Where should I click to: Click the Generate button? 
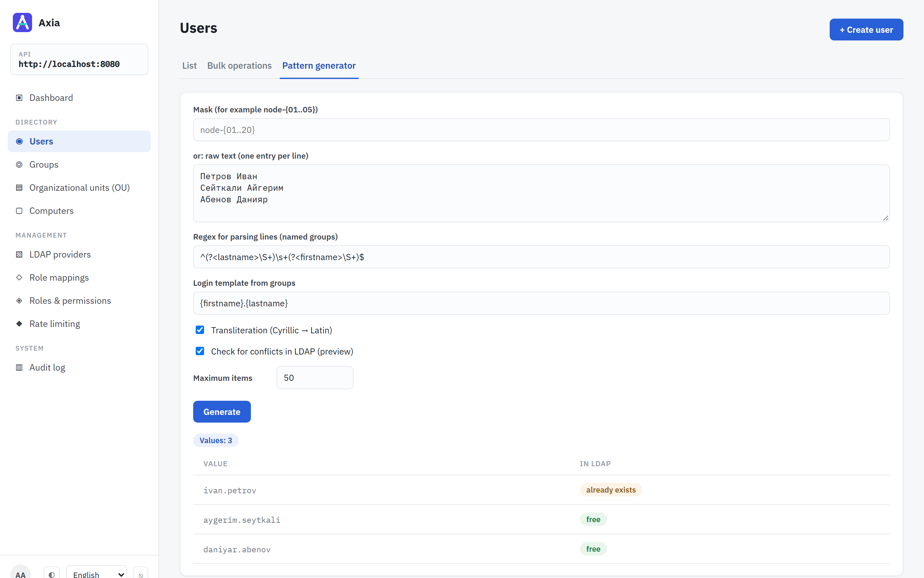[222, 412]
